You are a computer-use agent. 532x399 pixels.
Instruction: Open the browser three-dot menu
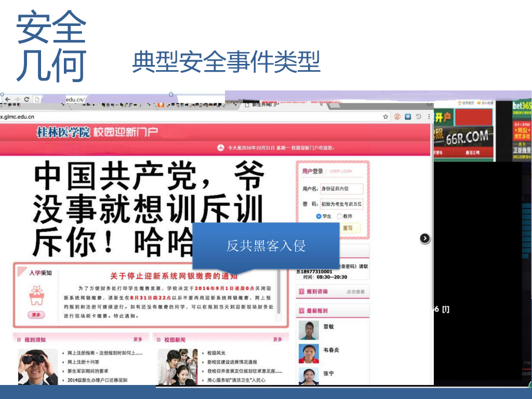[x=429, y=117]
